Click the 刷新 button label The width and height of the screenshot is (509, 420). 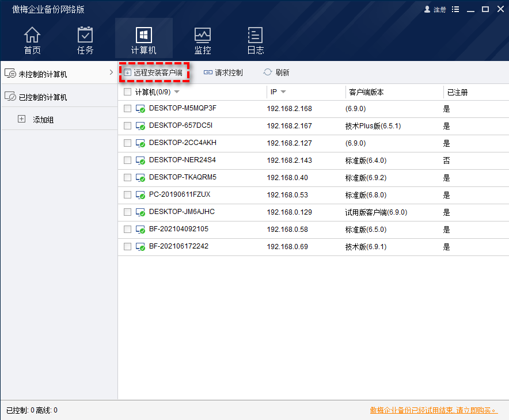[282, 72]
